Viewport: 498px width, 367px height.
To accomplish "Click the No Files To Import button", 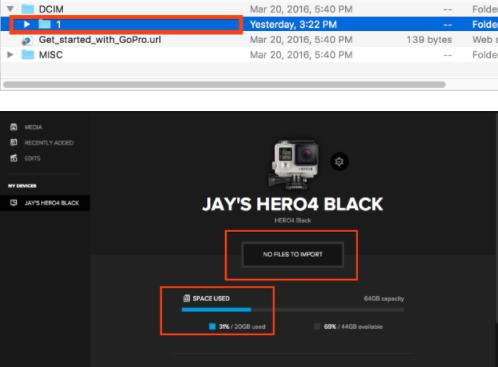I will click(293, 254).
